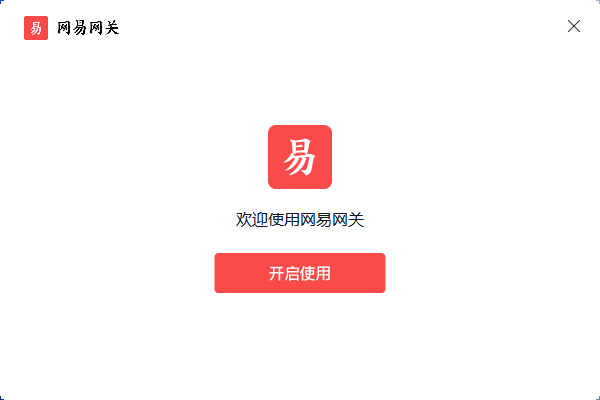Viewport: 600px width, 400px height.
Task: Begin setup by clicking 开启使用
Action: click(300, 273)
